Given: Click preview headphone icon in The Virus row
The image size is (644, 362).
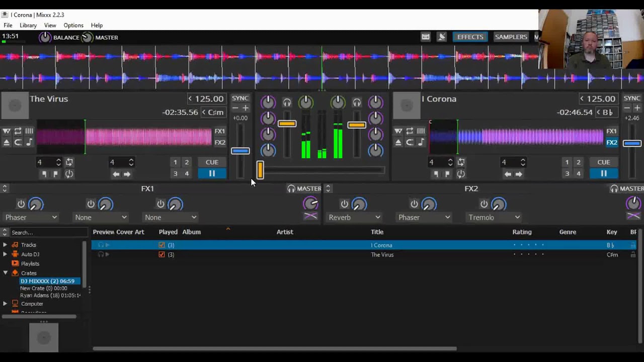Looking at the screenshot, I should (x=101, y=254).
